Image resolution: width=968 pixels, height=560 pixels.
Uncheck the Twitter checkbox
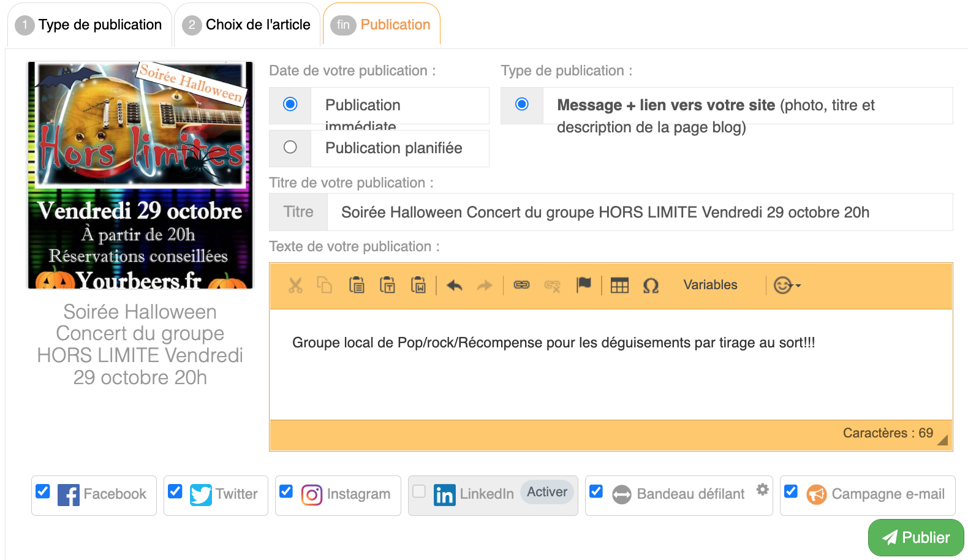[175, 491]
